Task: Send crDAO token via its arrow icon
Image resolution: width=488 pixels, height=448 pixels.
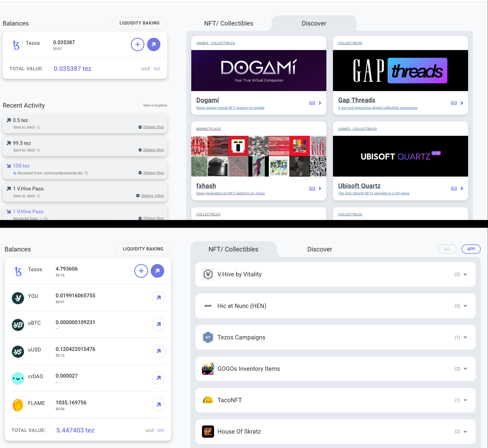Action: (x=159, y=378)
